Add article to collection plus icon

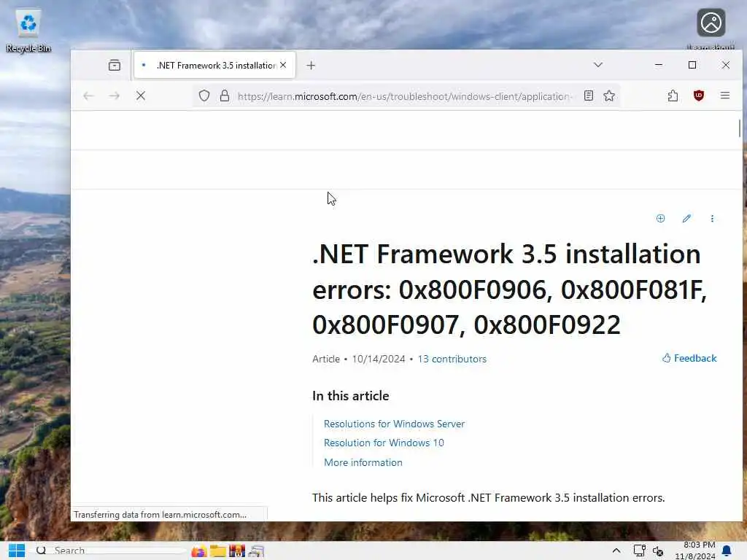(x=660, y=219)
